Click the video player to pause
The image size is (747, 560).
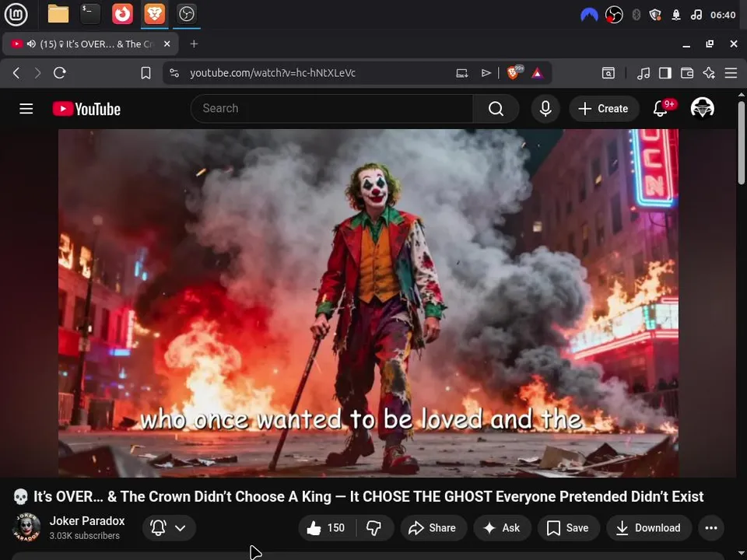coord(368,303)
